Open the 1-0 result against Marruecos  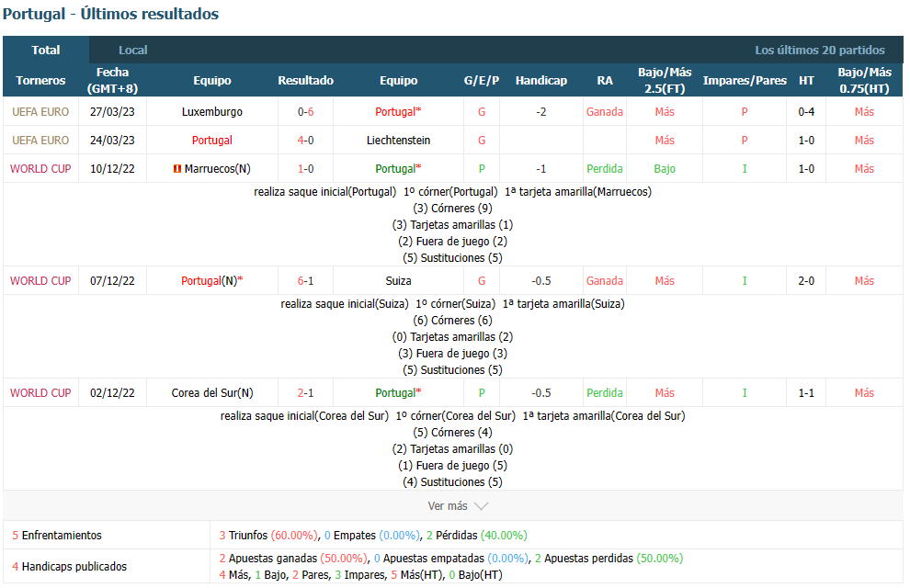(x=306, y=169)
